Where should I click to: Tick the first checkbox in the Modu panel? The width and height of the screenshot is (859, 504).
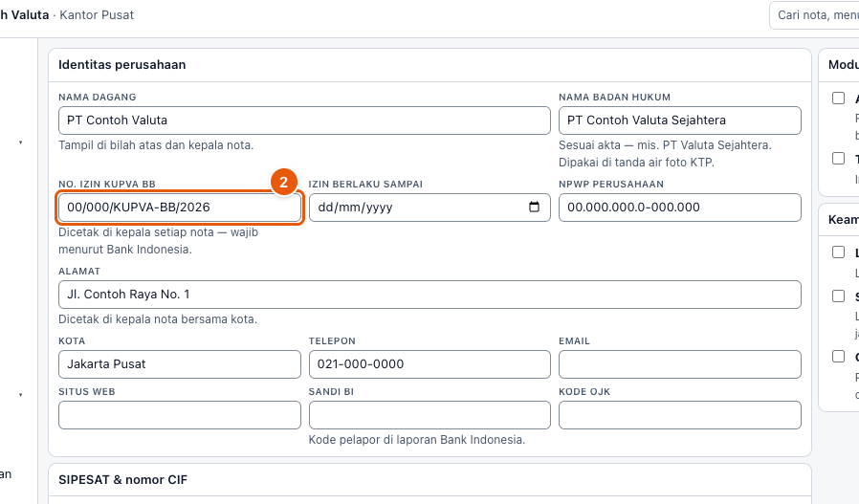(x=838, y=99)
